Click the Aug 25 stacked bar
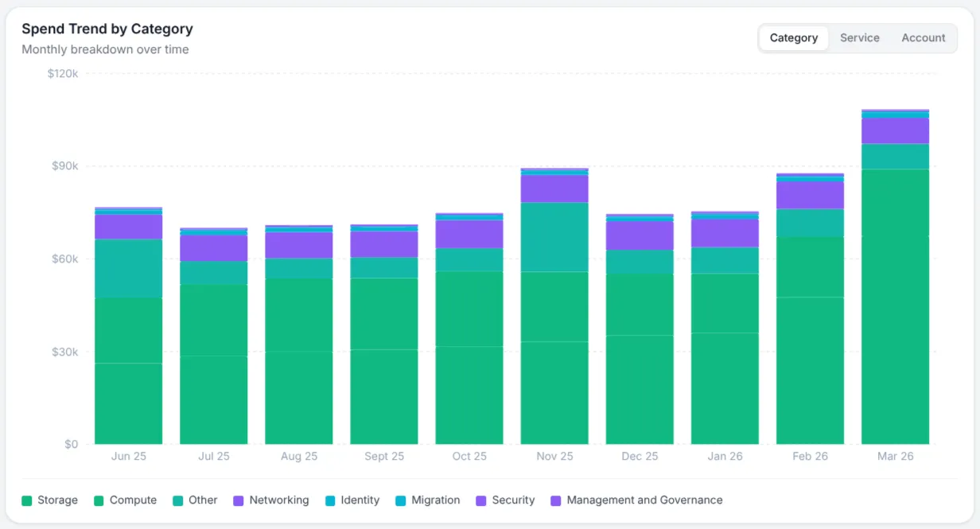This screenshot has width=980, height=529. click(x=299, y=334)
